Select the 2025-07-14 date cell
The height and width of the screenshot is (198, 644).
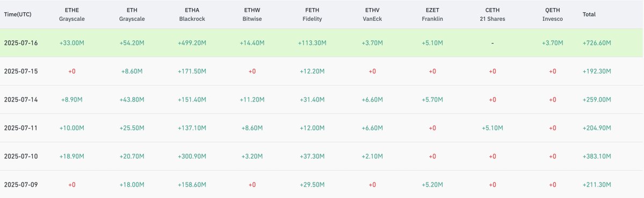(21, 100)
